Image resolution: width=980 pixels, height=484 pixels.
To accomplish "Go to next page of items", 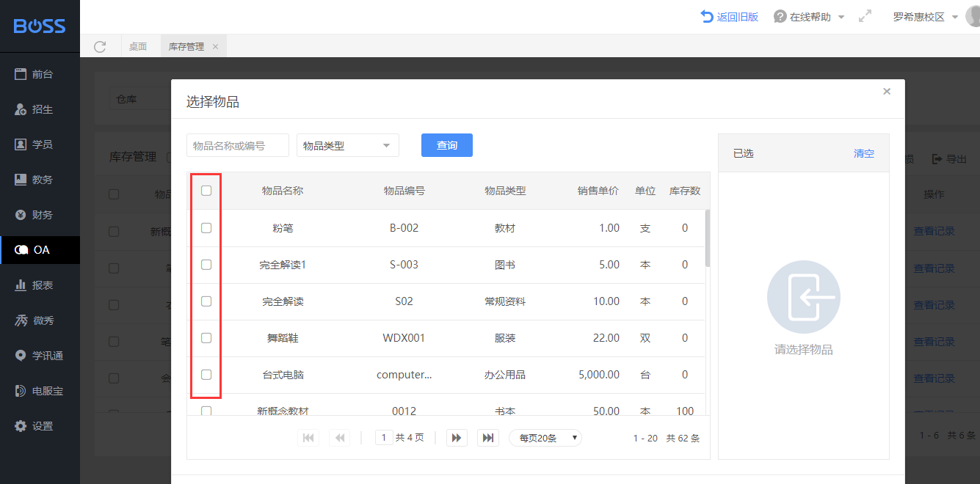I will (457, 438).
